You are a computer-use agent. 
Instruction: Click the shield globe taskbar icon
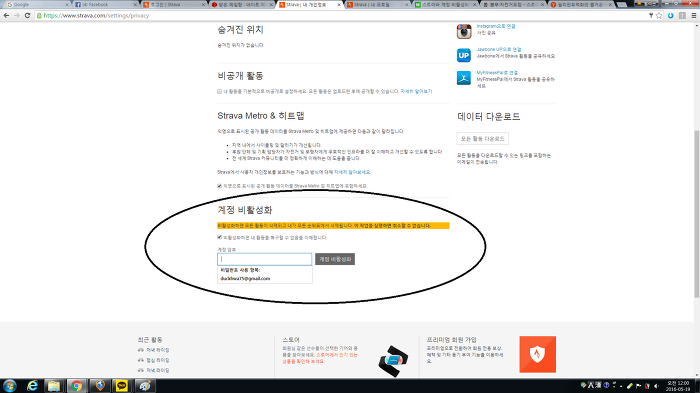click(x=99, y=386)
